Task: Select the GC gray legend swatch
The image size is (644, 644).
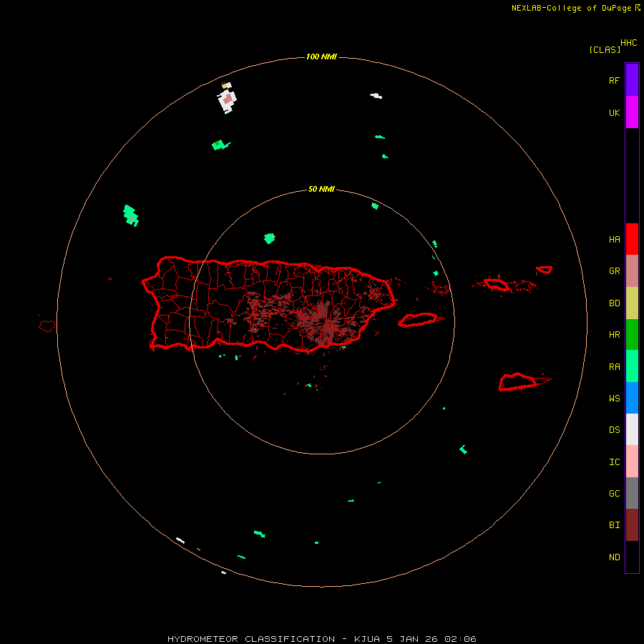Action: tap(632, 493)
